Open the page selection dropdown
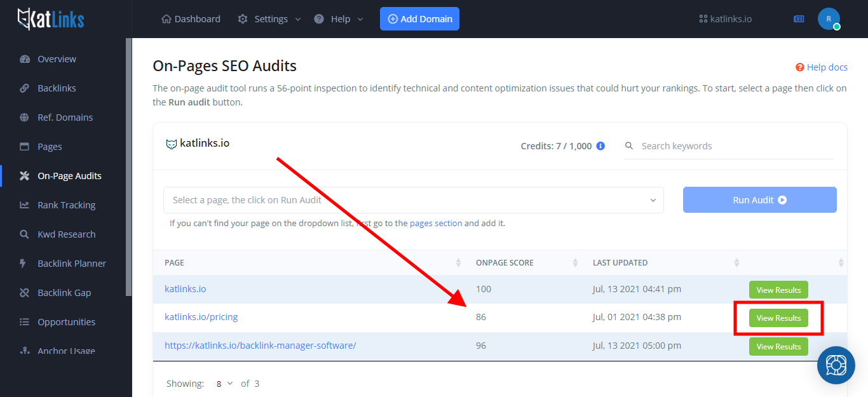The width and height of the screenshot is (868, 397). pos(414,200)
